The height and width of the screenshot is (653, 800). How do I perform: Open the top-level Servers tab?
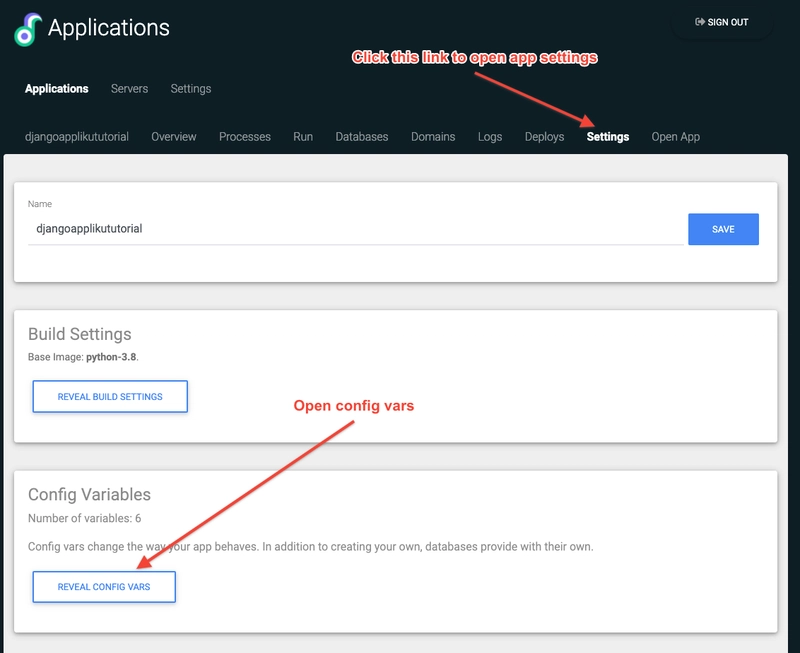(129, 89)
